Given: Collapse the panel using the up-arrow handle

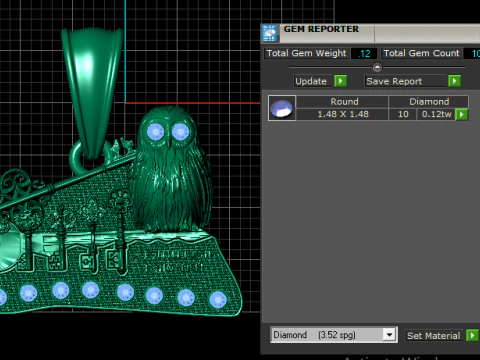Looking at the screenshot, I should click(377, 67).
